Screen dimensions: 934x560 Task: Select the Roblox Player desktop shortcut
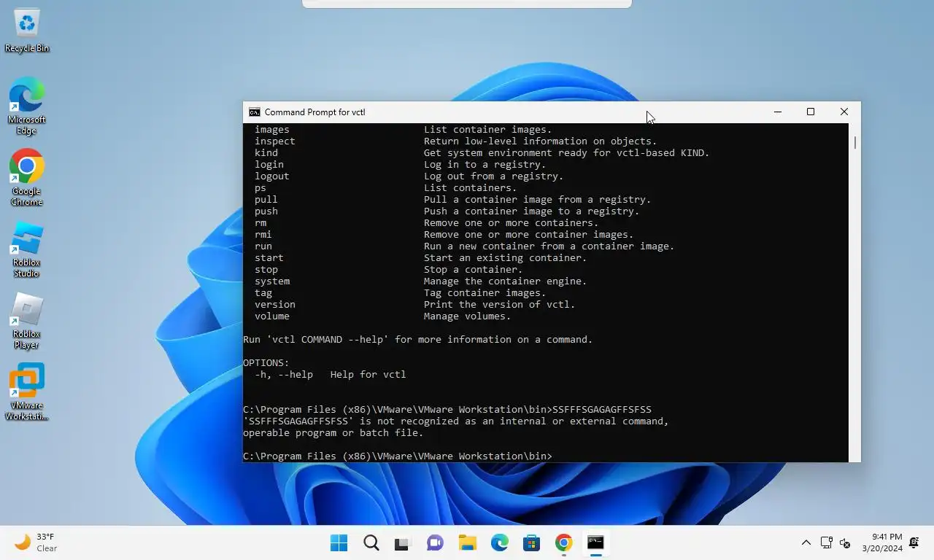click(27, 321)
